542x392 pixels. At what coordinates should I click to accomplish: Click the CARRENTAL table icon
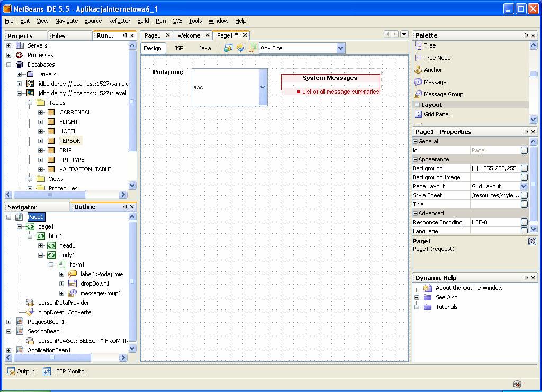51,112
